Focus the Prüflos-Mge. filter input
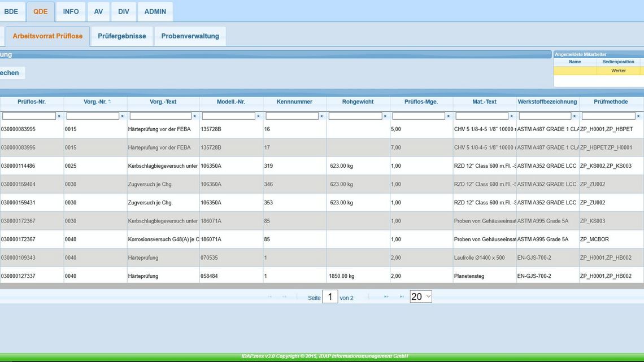 (x=419, y=116)
